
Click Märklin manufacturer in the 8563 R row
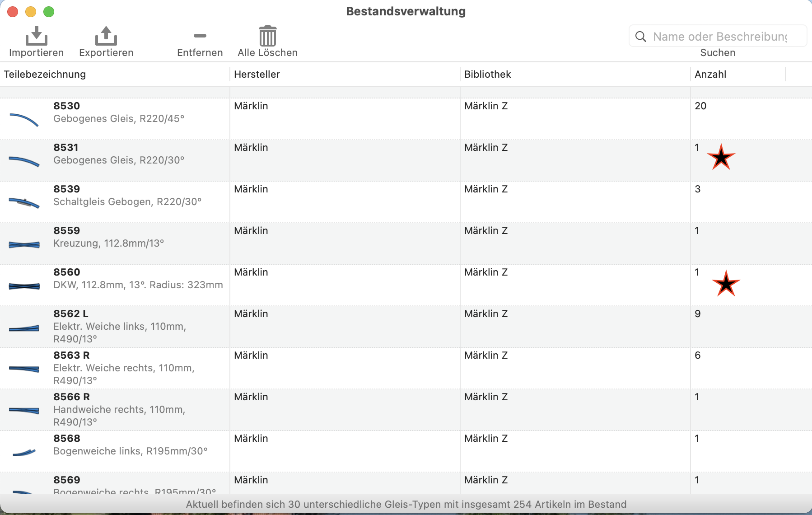251,356
